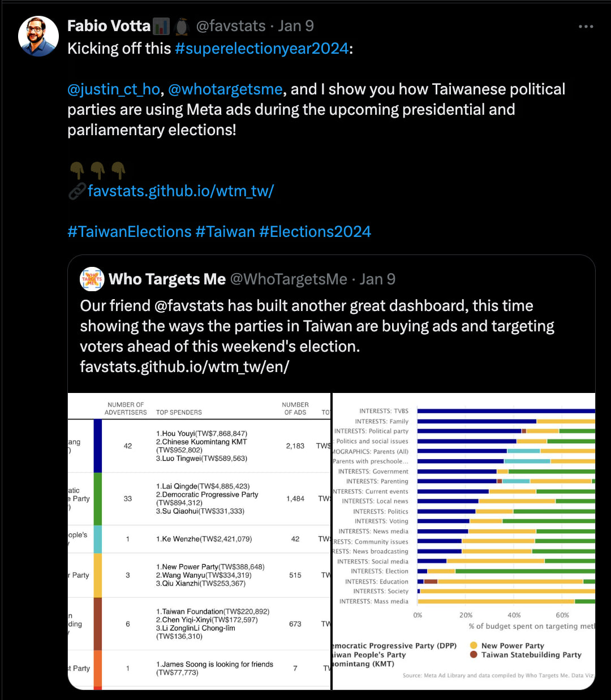Open the @whotargetsme mention
The image size is (611, 700).
pyautogui.click(x=225, y=89)
